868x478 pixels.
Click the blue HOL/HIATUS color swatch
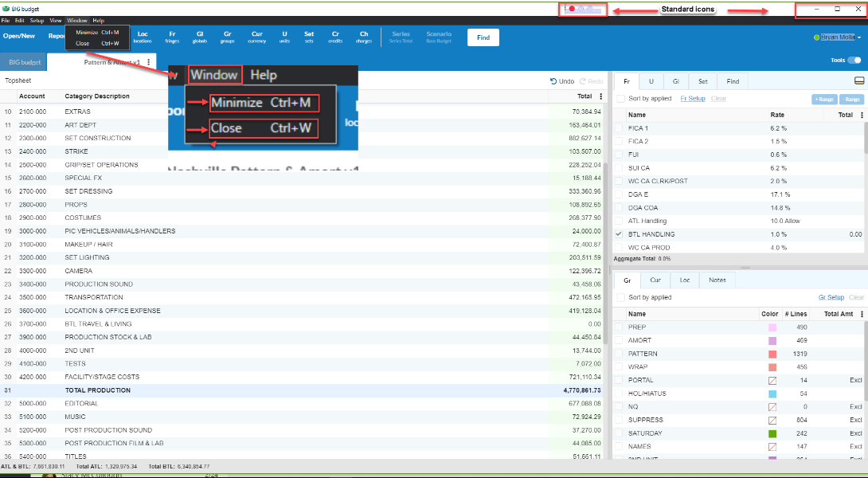772,394
